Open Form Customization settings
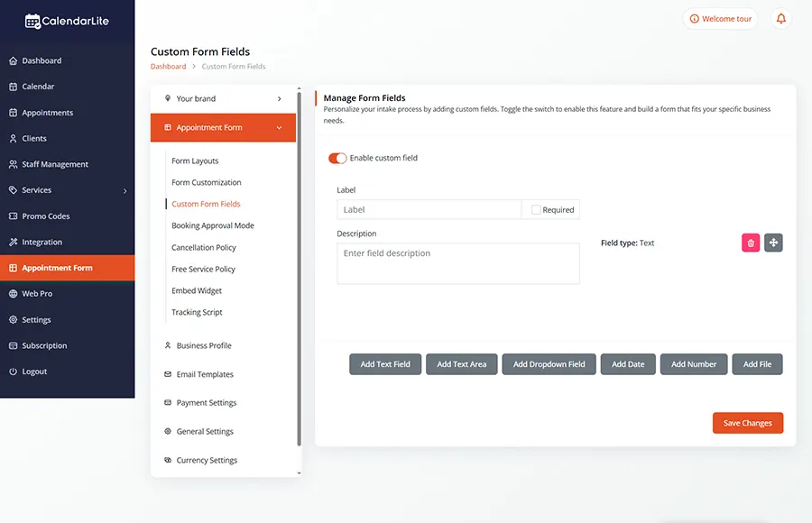The height and width of the screenshot is (523, 812). click(x=206, y=182)
